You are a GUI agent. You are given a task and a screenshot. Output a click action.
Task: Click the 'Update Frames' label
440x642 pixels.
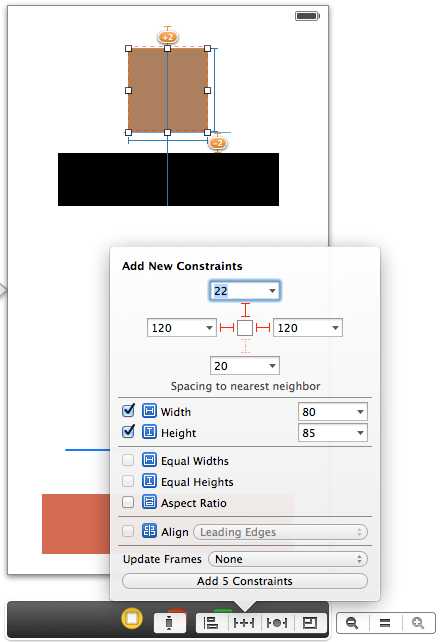(x=162, y=559)
